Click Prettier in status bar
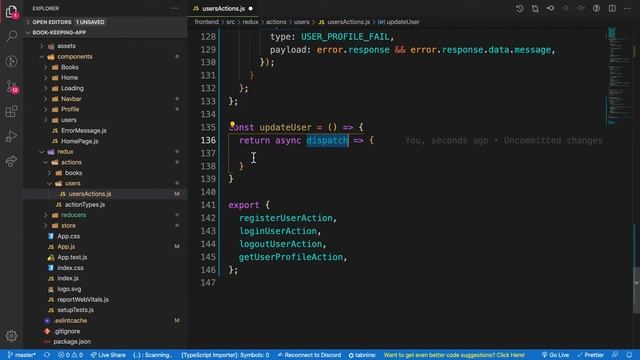Viewport: 640px width, 360px height. (590, 355)
